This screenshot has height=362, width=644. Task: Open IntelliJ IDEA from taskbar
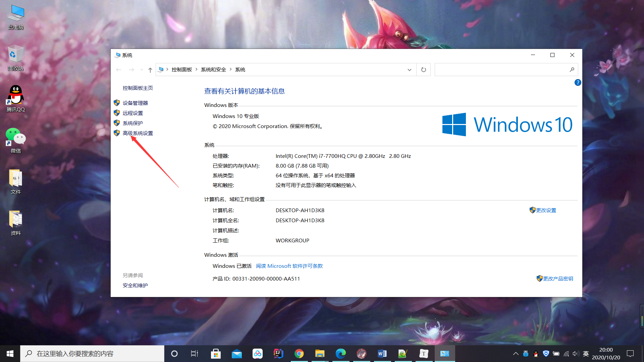278,354
